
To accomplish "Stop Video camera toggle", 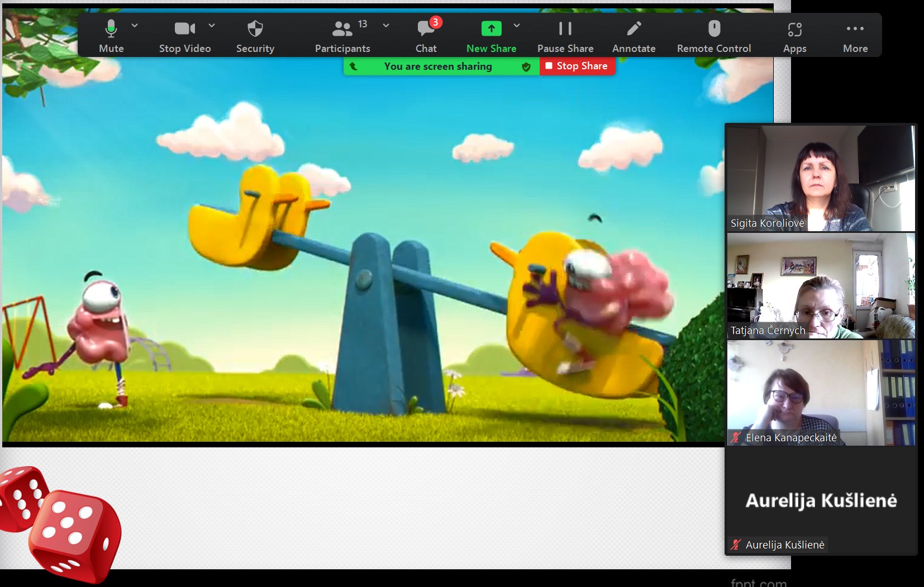I will tap(184, 36).
